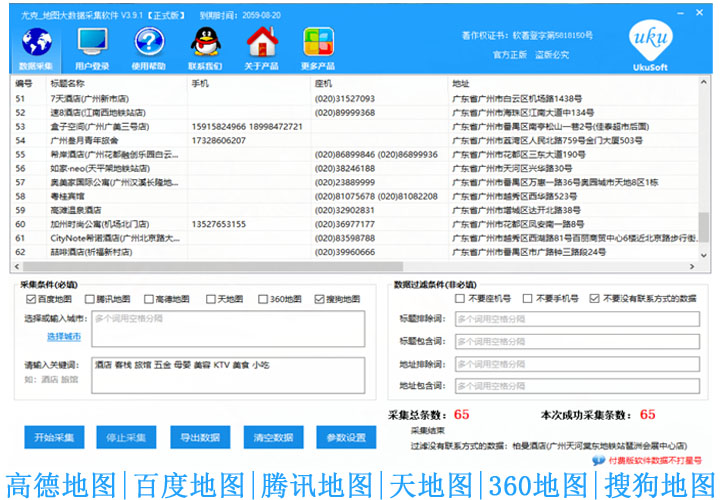Click the UkuSoft logo
This screenshot has width=720, height=500.
(650, 45)
